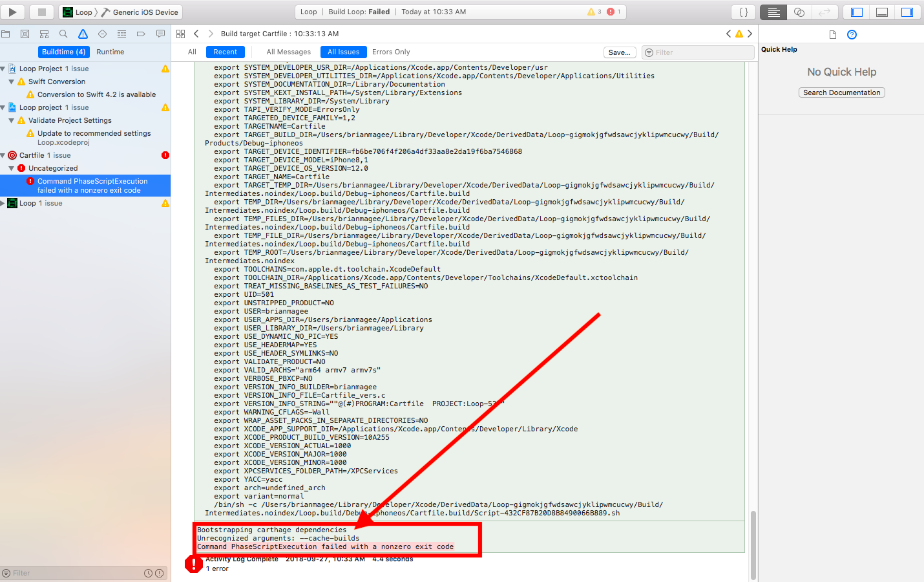924x582 pixels.
Task: Open the Loop scheme selector
Action: (78, 12)
